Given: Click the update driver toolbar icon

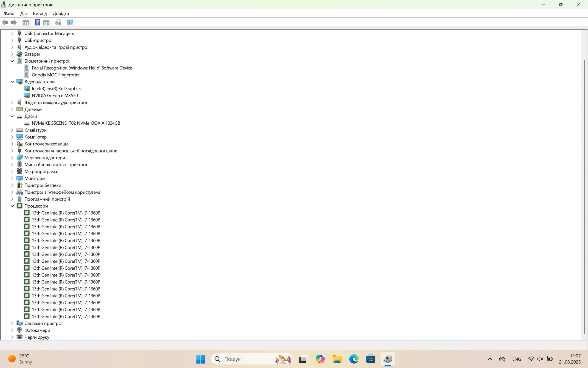Looking at the screenshot, I should (58, 23).
